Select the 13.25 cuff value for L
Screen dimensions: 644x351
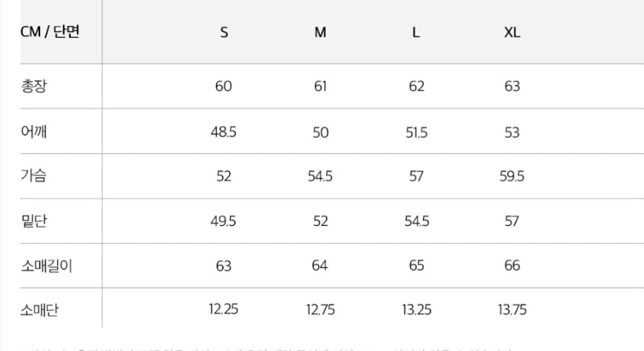tap(416, 310)
